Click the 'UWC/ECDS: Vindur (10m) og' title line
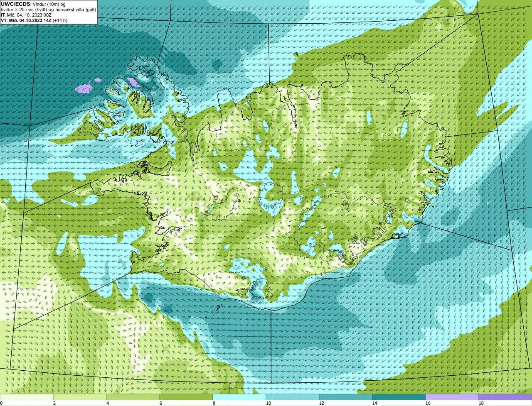This screenshot has width=532, height=406. (33, 4)
